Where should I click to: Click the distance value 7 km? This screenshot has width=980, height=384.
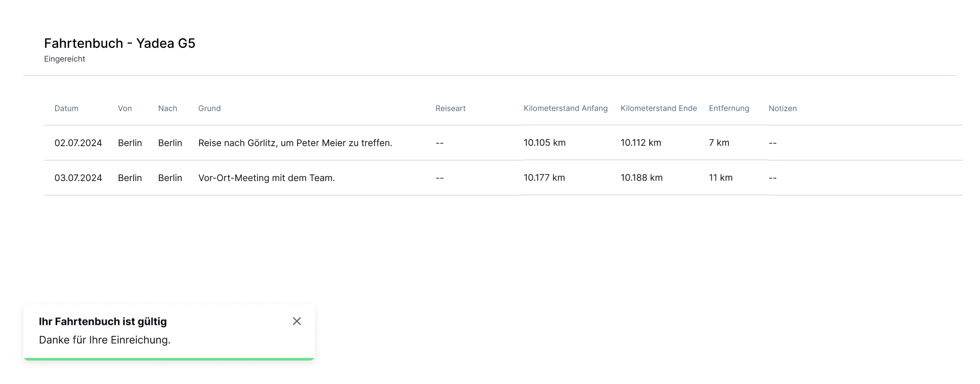pyautogui.click(x=719, y=143)
